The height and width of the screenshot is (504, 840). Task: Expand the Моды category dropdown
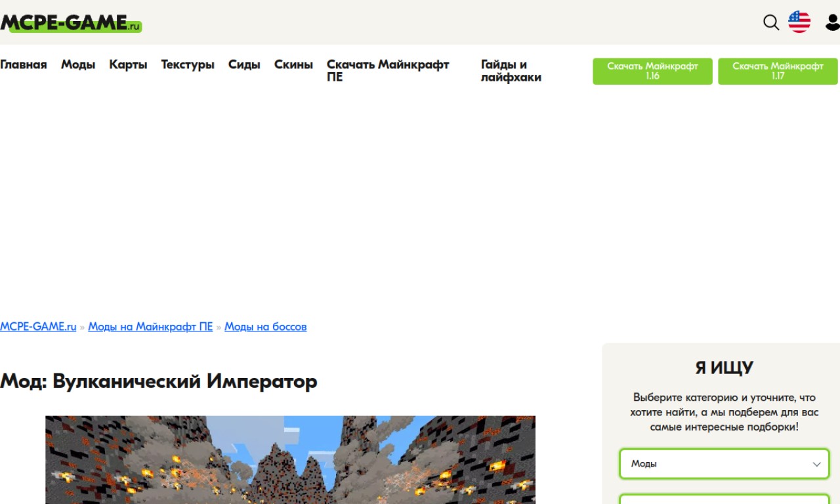click(724, 464)
